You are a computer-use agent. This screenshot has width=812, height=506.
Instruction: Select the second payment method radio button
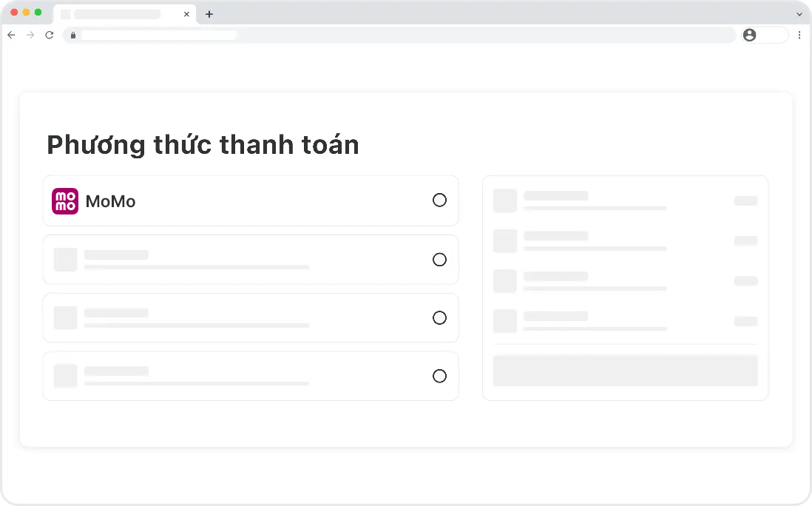coord(439,260)
